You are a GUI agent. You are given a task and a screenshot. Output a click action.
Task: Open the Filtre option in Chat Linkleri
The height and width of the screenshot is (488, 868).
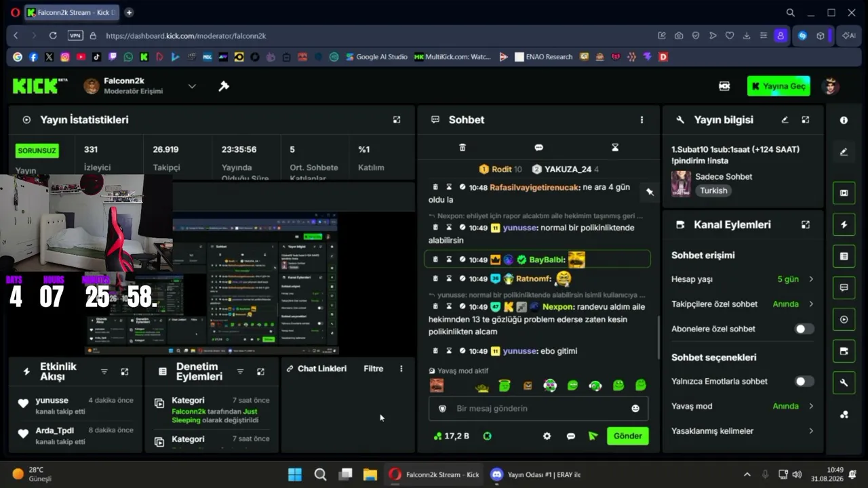373,369
